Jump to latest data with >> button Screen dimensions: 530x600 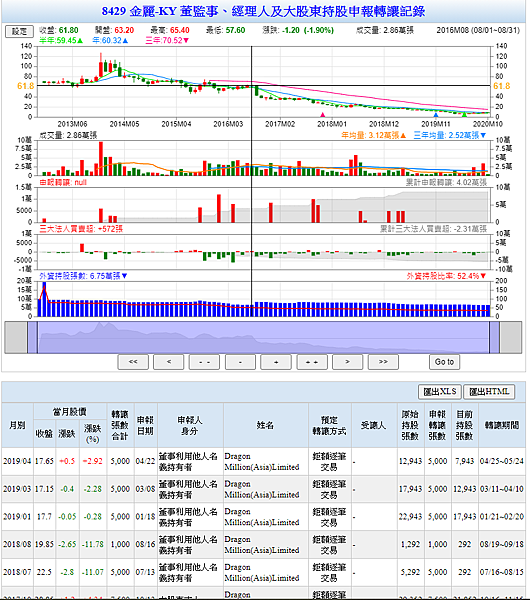pos(383,362)
